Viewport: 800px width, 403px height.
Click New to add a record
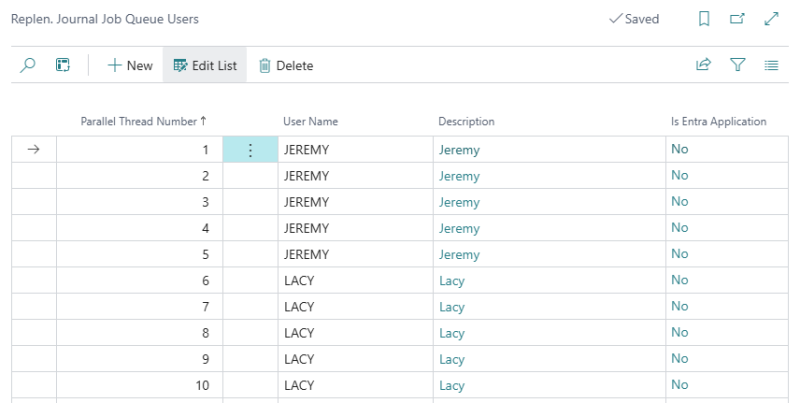(x=130, y=66)
